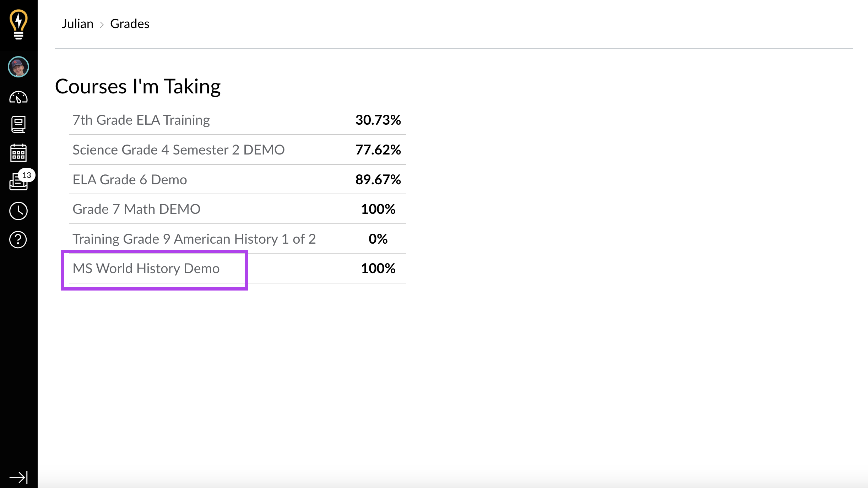This screenshot has height=488, width=868.
Task: Open the Help question mark icon
Action: (18, 239)
